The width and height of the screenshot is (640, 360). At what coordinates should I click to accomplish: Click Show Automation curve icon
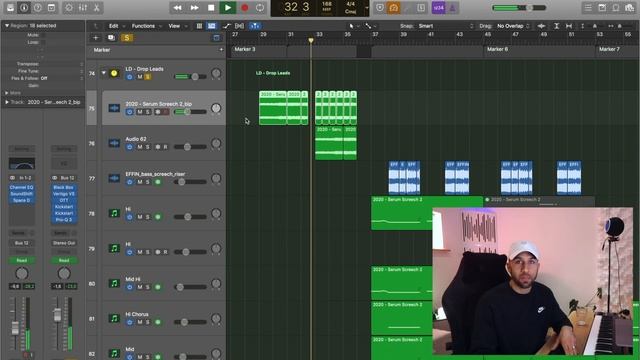pos(227,26)
